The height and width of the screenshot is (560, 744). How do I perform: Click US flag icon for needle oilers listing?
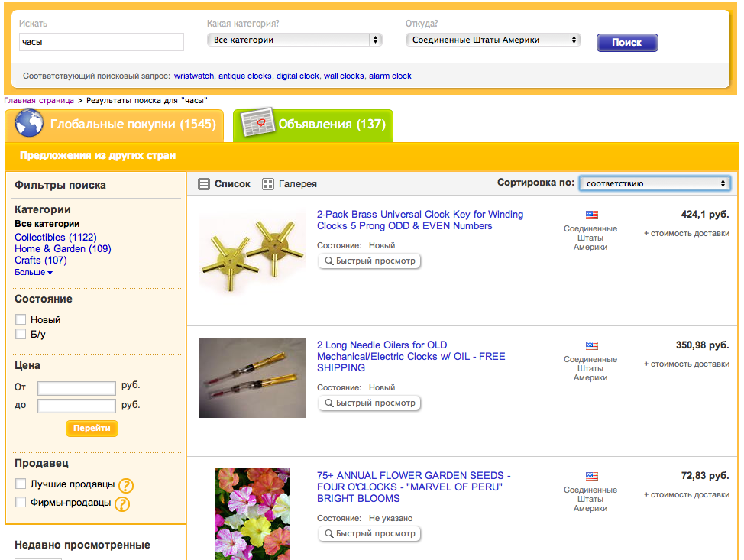(x=591, y=346)
